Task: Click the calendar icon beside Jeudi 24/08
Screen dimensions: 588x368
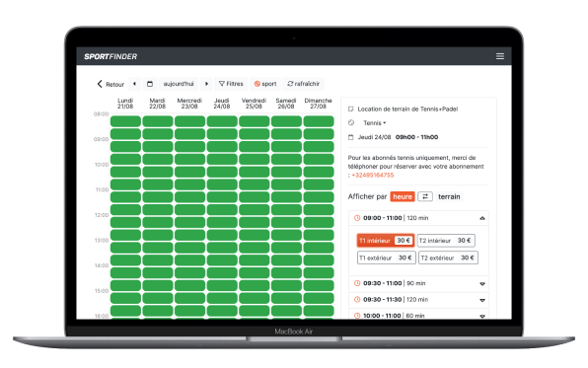Action: [351, 137]
